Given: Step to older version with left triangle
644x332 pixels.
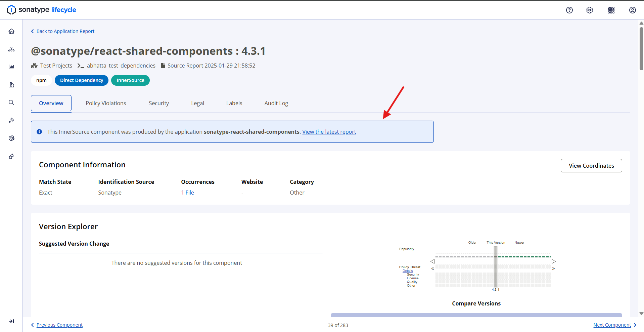Looking at the screenshot, I should tap(432, 261).
